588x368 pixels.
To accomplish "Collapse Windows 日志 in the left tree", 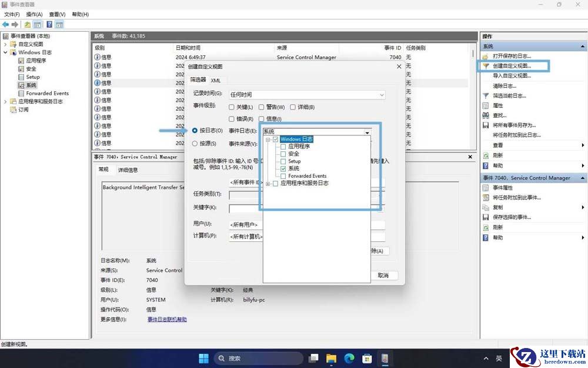I will click(x=5, y=52).
